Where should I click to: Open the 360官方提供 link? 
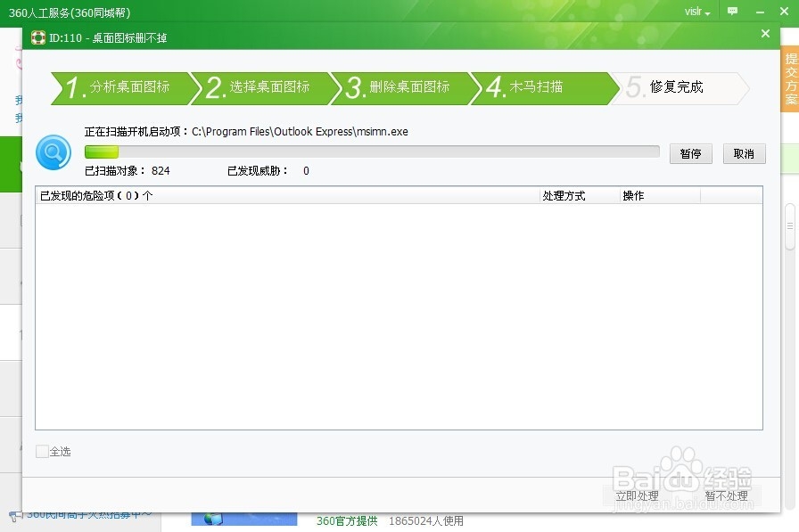(x=346, y=521)
